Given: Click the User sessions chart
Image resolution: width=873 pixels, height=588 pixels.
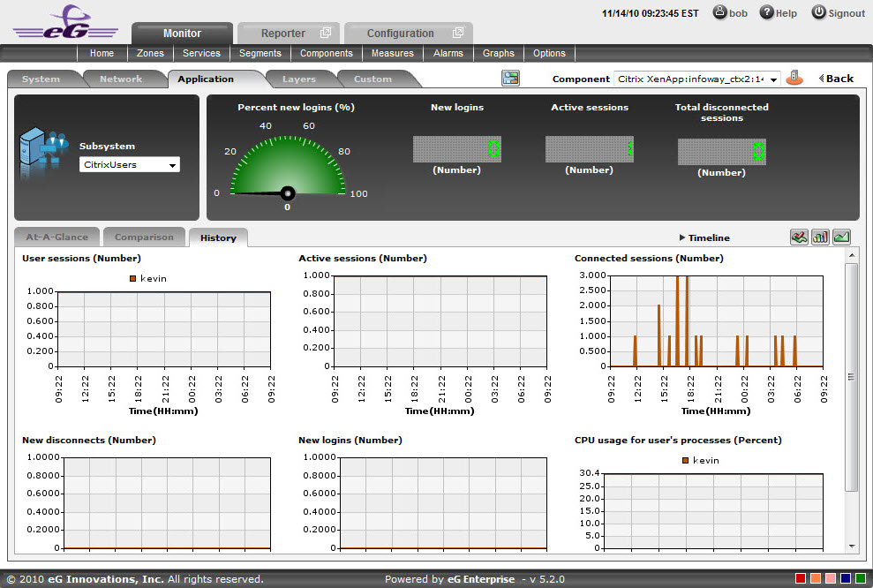Looking at the screenshot, I should click(x=164, y=329).
